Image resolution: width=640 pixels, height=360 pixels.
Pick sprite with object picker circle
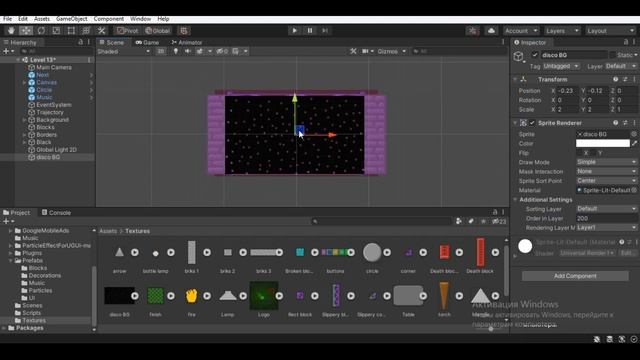click(x=633, y=134)
